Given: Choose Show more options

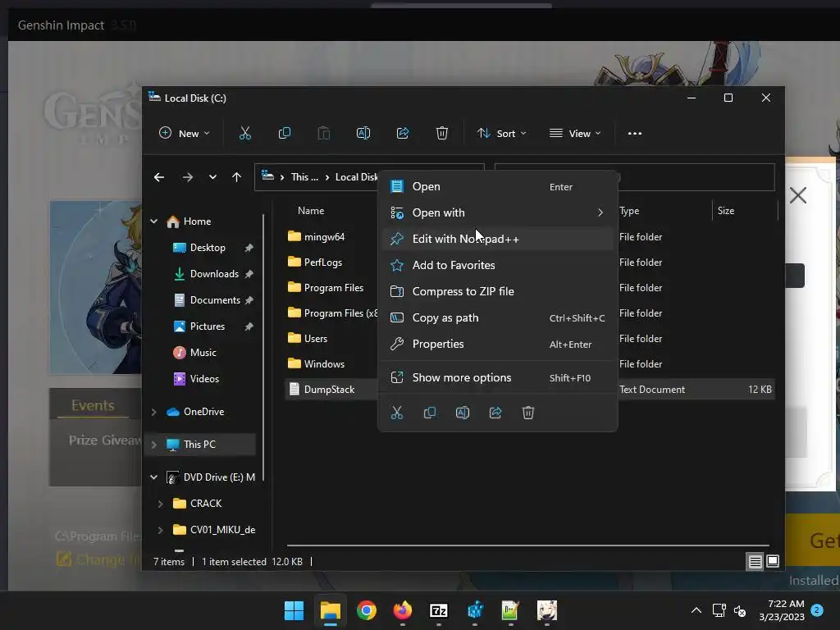Looking at the screenshot, I should coord(498,377).
